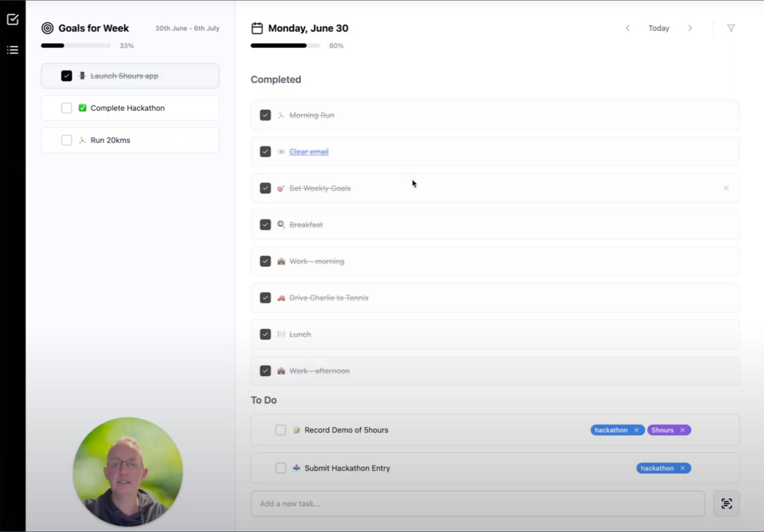Uncheck the Morning Run task
This screenshot has width=764, height=532.
click(x=265, y=115)
